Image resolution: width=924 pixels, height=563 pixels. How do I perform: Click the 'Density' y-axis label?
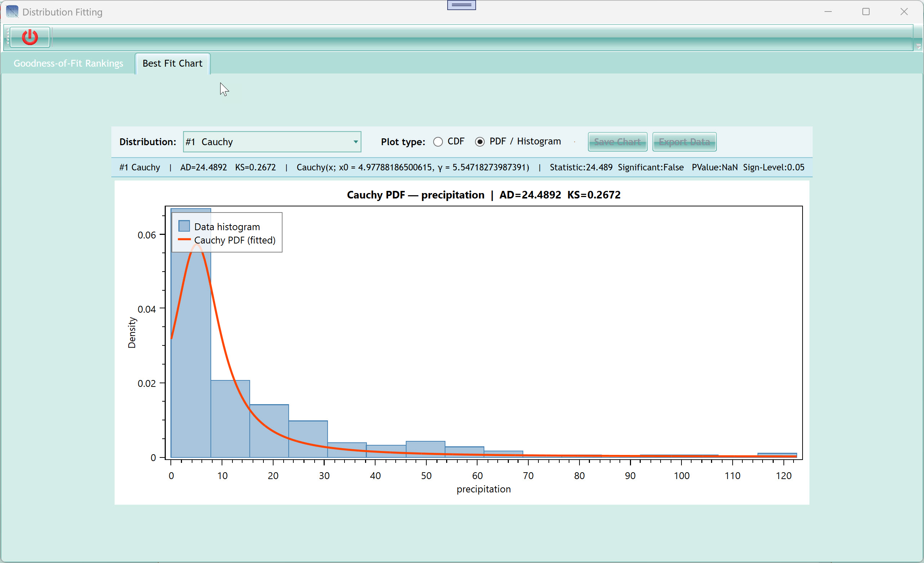(132, 332)
